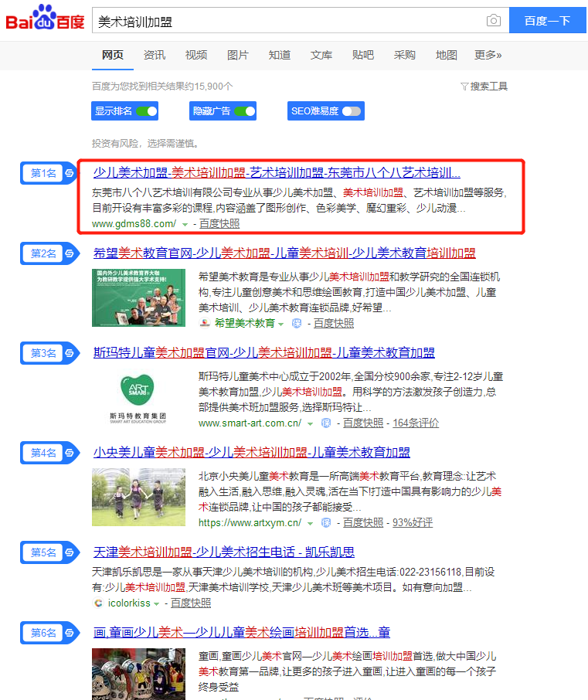Switch to 采购 tab
Viewport: 588px width, 700px height.
(x=405, y=56)
